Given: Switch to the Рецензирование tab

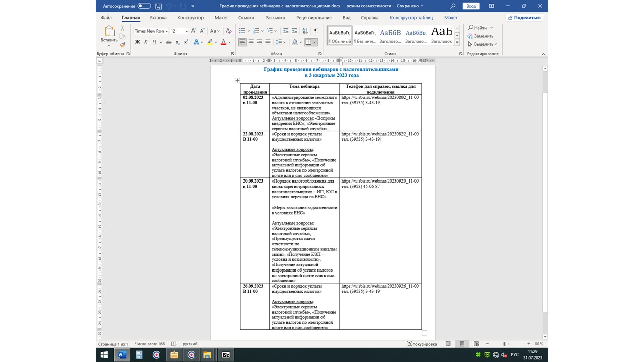Looking at the screenshot, I should [314, 18].
